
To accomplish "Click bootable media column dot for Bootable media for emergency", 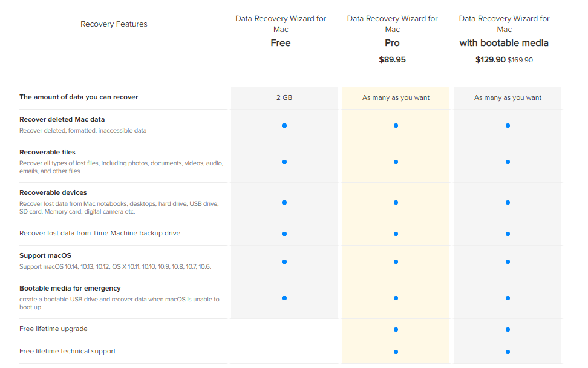I will (508, 298).
